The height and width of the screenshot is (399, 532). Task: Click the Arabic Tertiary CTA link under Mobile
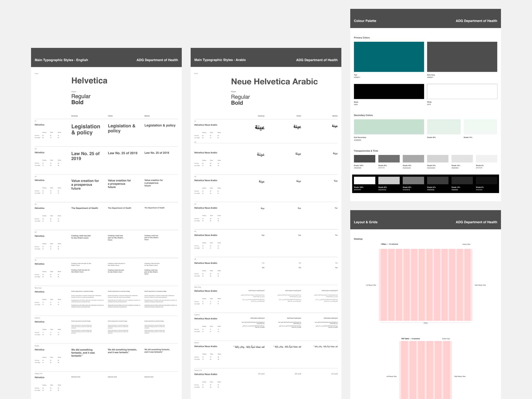pyautogui.click(x=334, y=374)
